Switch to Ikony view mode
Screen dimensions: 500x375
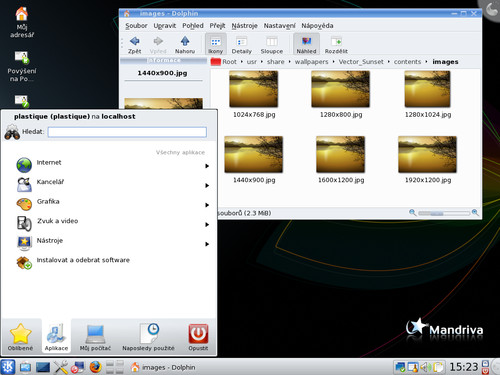(215, 45)
